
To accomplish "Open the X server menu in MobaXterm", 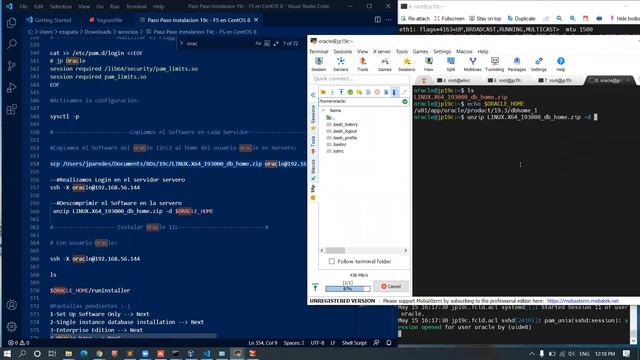I will [382, 51].
